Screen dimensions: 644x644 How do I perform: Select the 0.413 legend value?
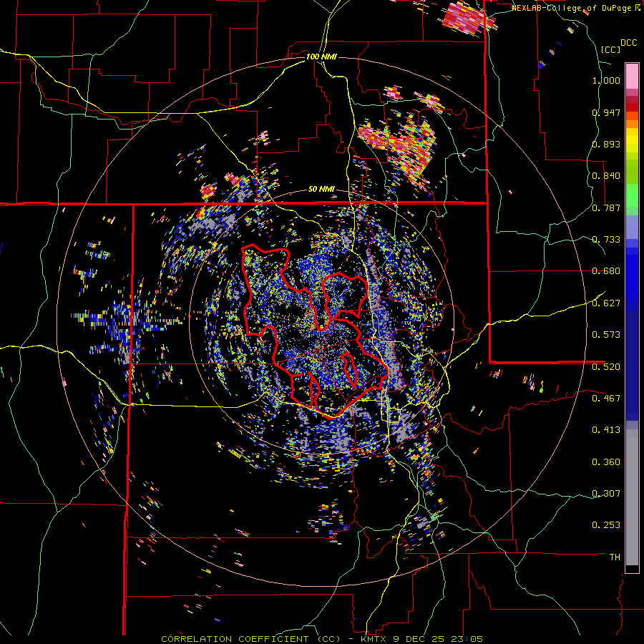pyautogui.click(x=606, y=430)
